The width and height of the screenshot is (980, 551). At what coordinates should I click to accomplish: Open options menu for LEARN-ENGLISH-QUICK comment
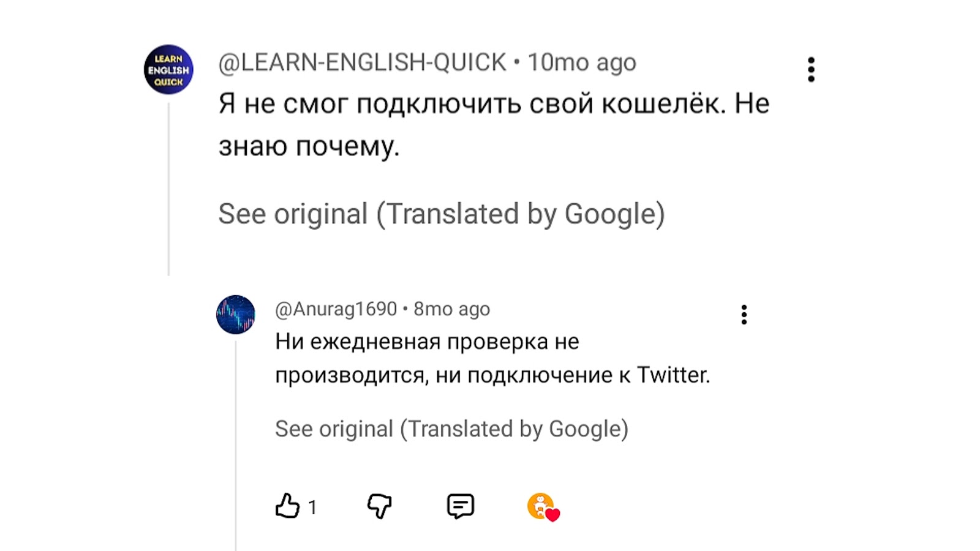(x=811, y=70)
